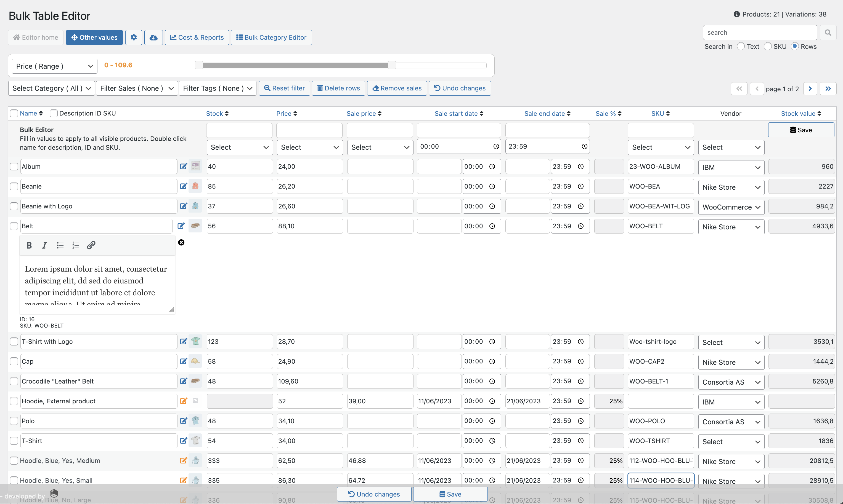Close the Belt description editor
The width and height of the screenshot is (843, 504).
point(182,242)
